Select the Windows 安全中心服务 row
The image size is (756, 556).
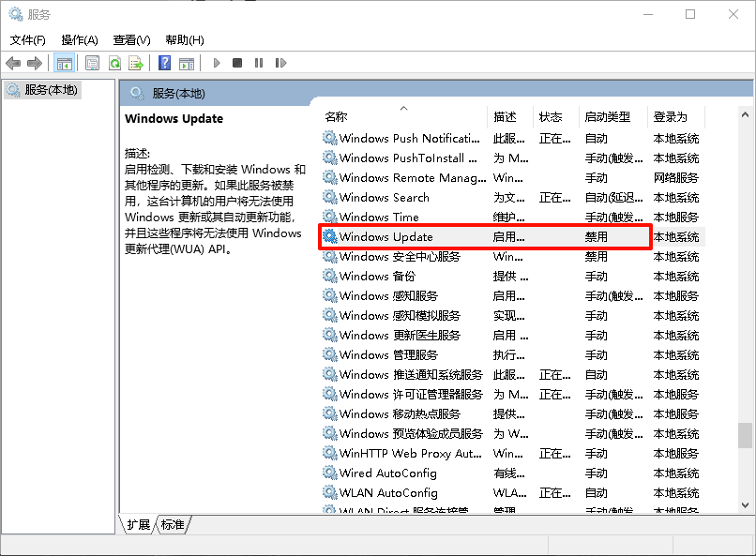(513, 256)
